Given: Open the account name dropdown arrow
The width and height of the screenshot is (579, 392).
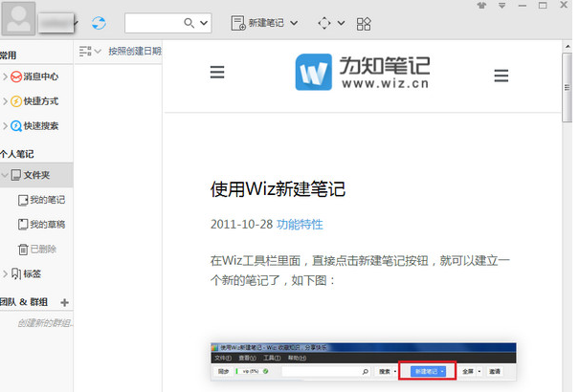Looking at the screenshot, I should pyautogui.click(x=76, y=23).
